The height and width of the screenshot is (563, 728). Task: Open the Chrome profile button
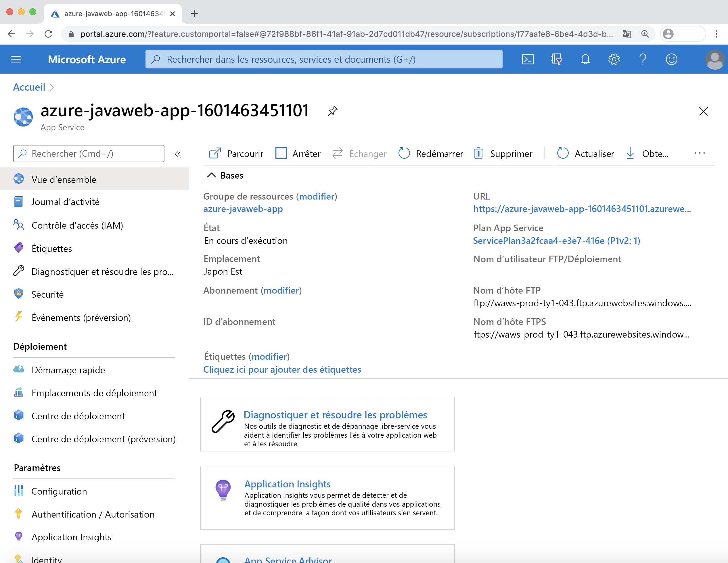[683, 34]
